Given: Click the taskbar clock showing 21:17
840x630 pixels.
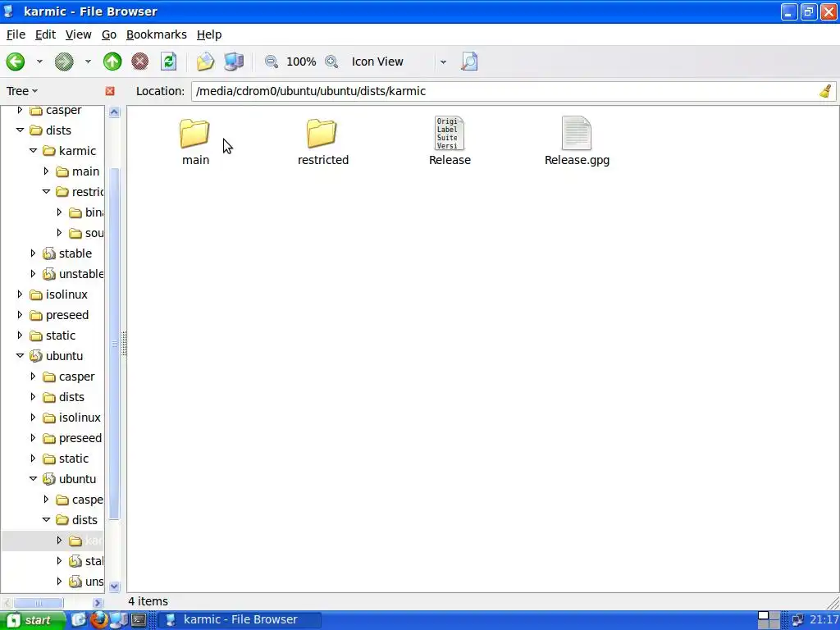Looking at the screenshot, I should pyautogui.click(x=824, y=620).
